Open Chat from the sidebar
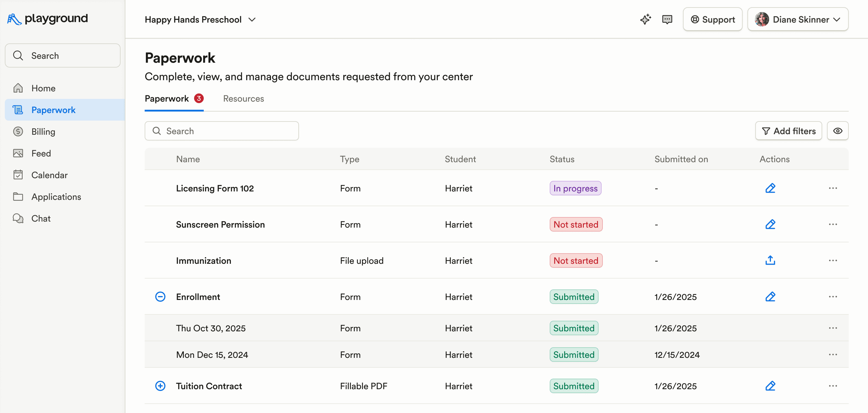 pyautogui.click(x=41, y=219)
